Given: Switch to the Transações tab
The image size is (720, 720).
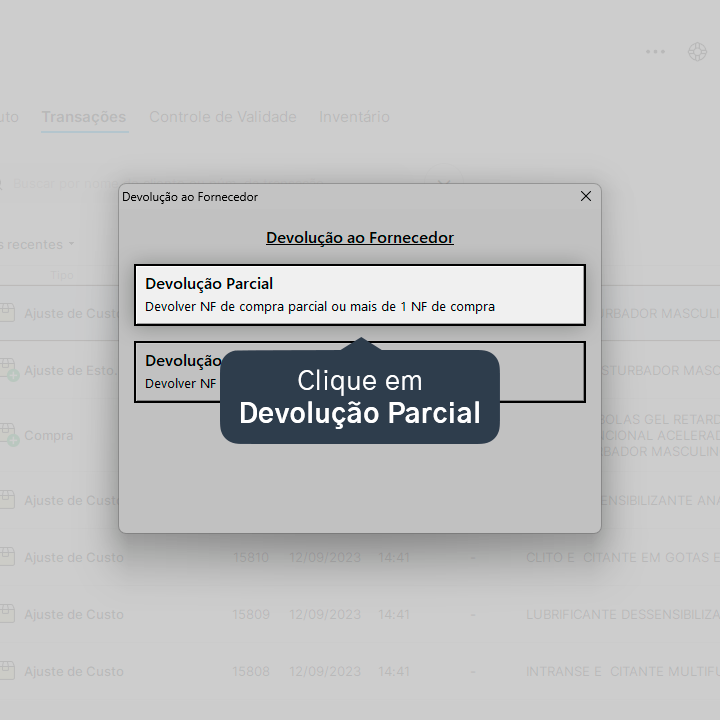Looking at the screenshot, I should [x=84, y=117].
